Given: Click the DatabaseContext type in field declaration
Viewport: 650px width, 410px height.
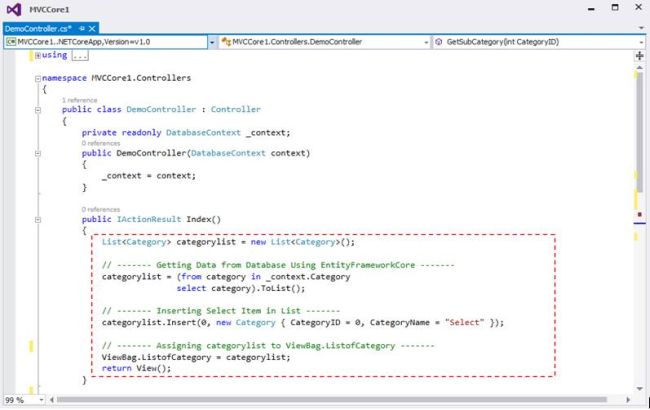Looking at the screenshot, I should [203, 133].
